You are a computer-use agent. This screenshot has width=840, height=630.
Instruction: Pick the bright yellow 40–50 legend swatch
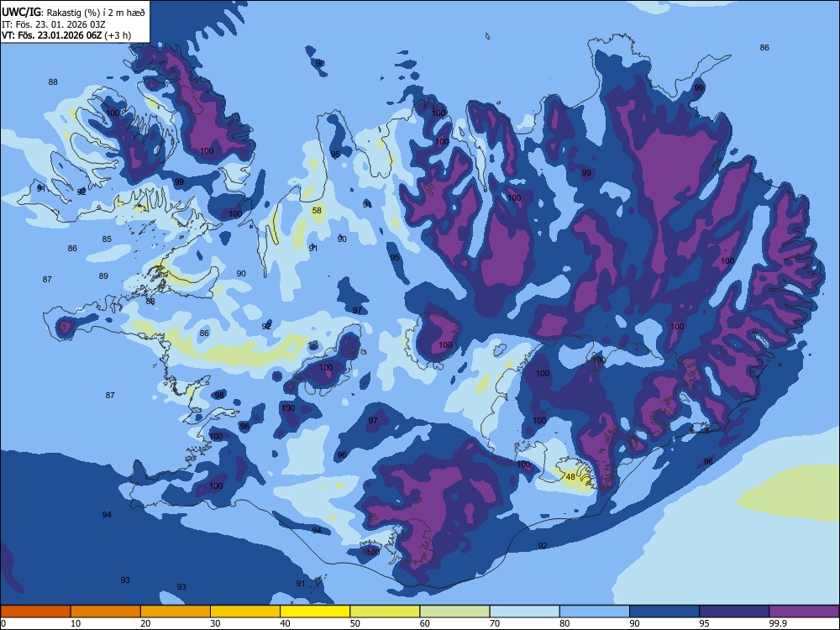click(x=315, y=612)
